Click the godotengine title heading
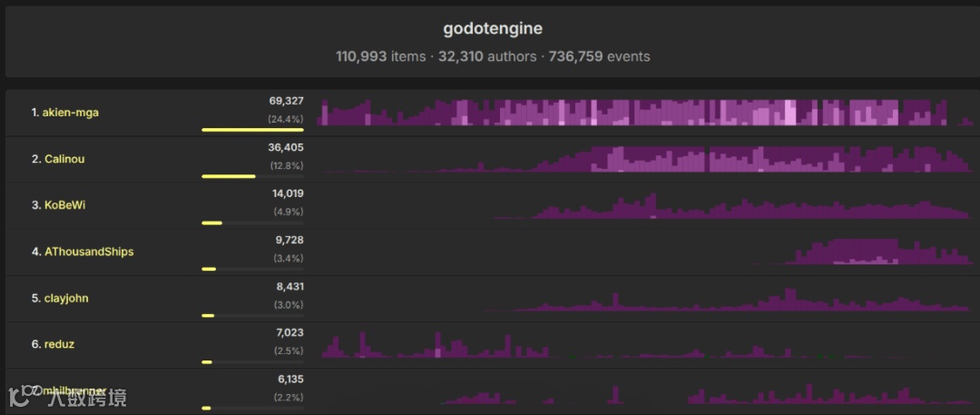Image resolution: width=980 pixels, height=415 pixels. point(493,29)
